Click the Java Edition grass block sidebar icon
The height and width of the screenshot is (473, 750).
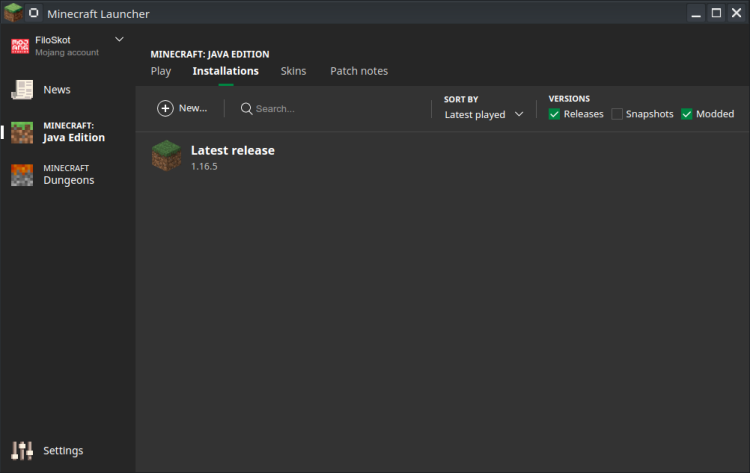point(22,132)
